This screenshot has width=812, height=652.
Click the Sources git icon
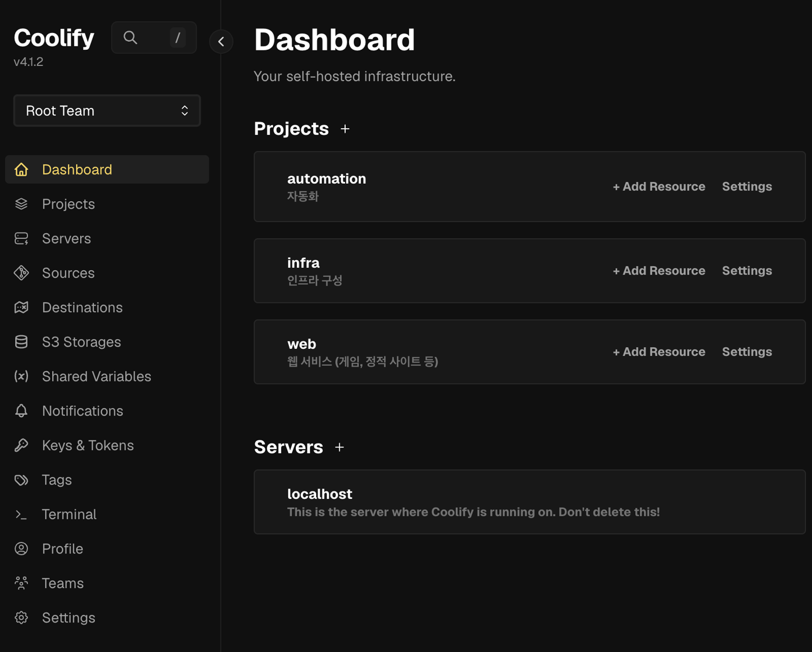[21, 273]
